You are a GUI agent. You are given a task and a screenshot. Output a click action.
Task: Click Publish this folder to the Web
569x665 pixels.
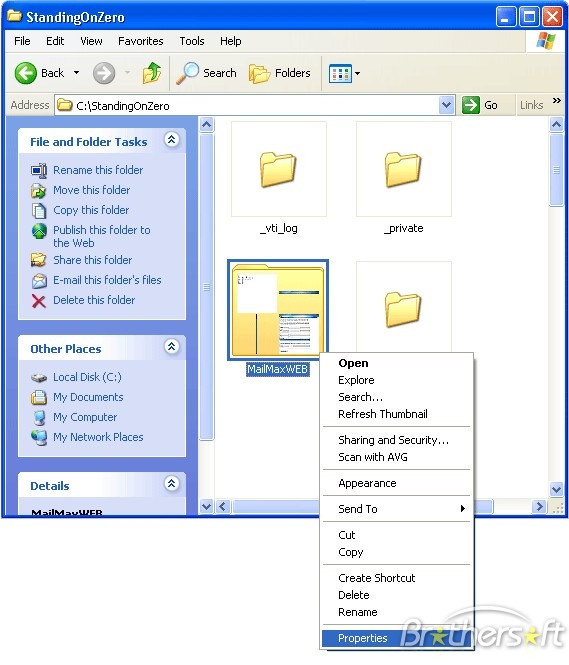coord(102,236)
